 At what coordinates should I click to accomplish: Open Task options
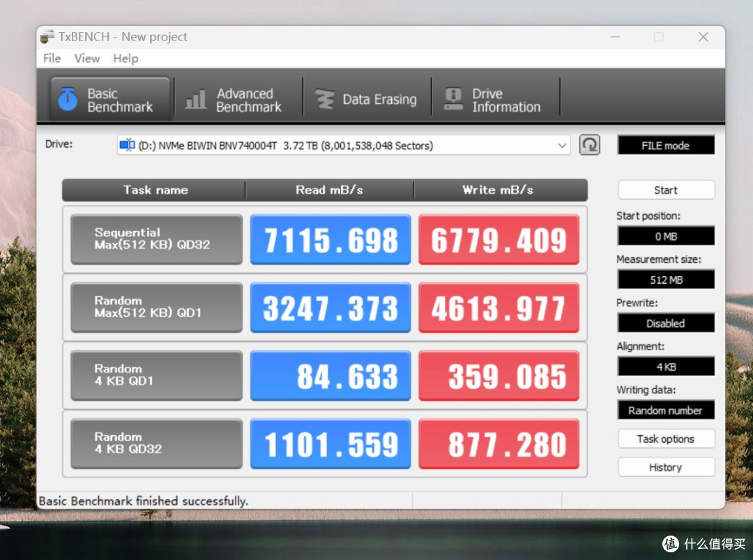(666, 439)
